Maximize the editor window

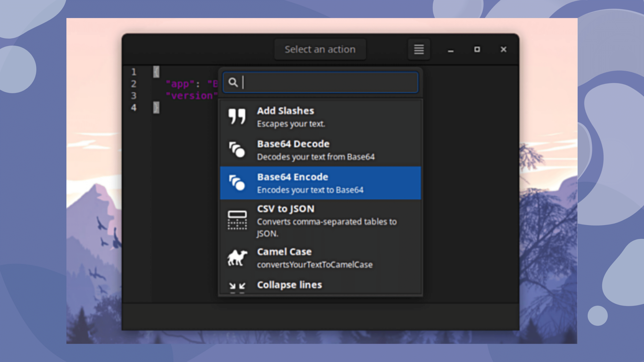point(477,49)
